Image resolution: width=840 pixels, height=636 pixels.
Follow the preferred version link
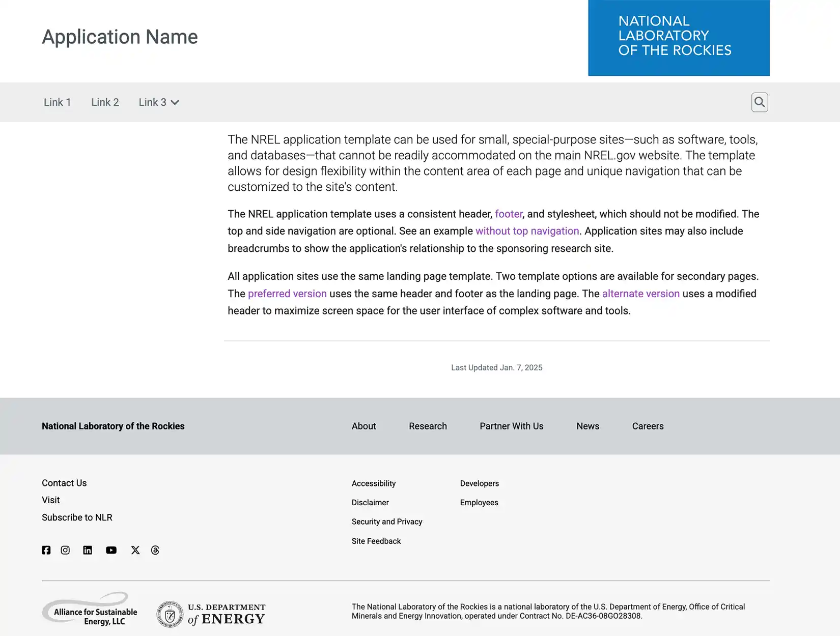click(x=287, y=294)
